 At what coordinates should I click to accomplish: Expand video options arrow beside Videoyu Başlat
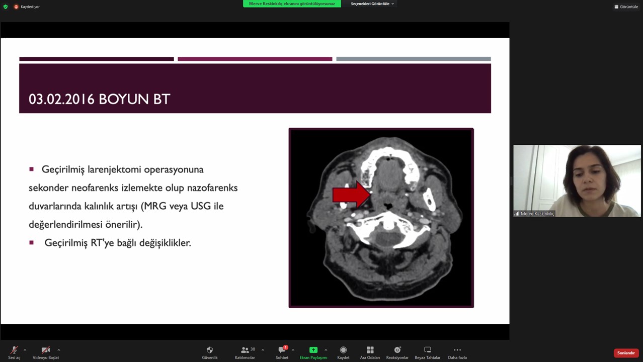click(x=59, y=350)
